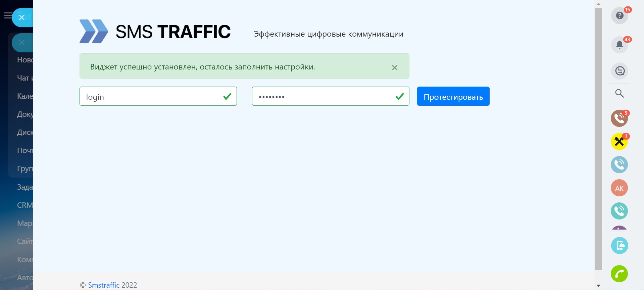Open the Доку(менты) item in left menu

tap(25, 114)
